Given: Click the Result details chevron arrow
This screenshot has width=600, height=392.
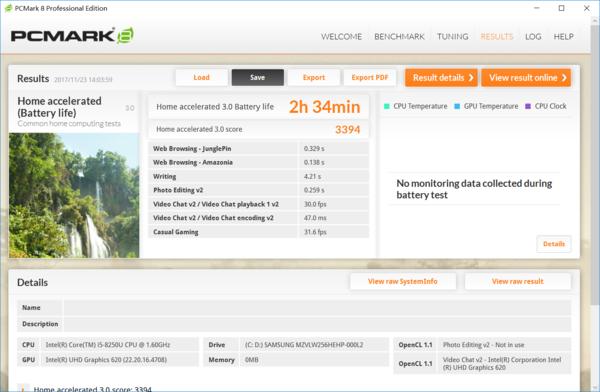Looking at the screenshot, I should 471,78.
